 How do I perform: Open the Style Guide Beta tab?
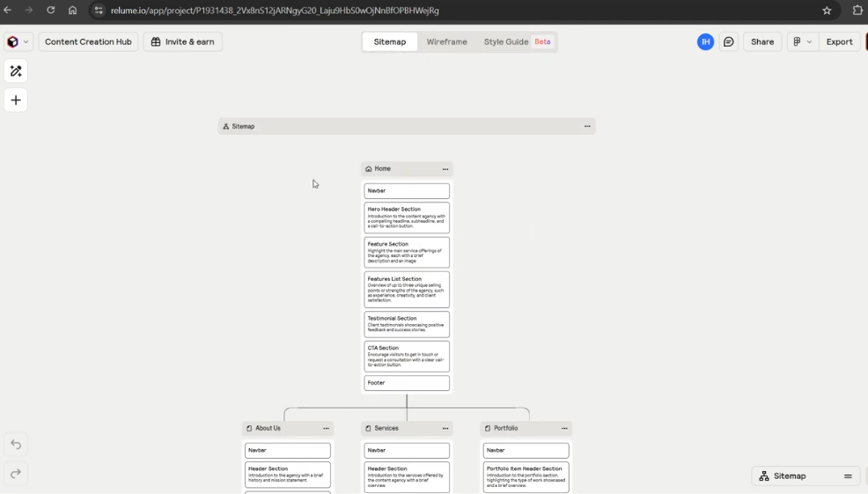point(517,42)
